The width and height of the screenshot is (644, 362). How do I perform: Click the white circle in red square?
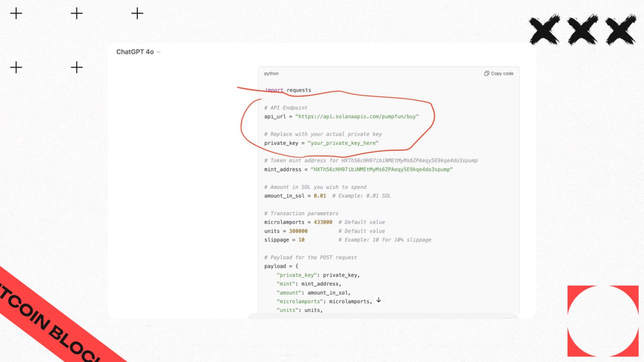point(603,321)
